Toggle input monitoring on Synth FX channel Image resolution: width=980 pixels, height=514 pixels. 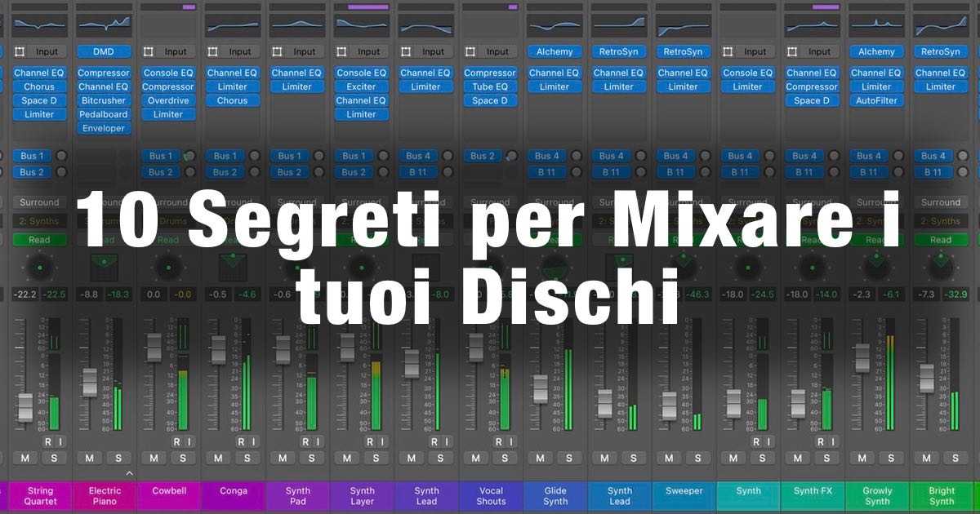(x=826, y=441)
